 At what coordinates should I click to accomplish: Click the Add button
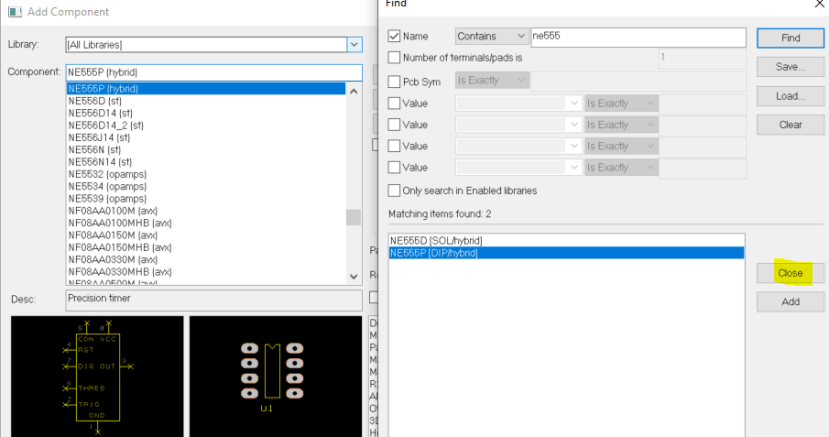point(790,302)
